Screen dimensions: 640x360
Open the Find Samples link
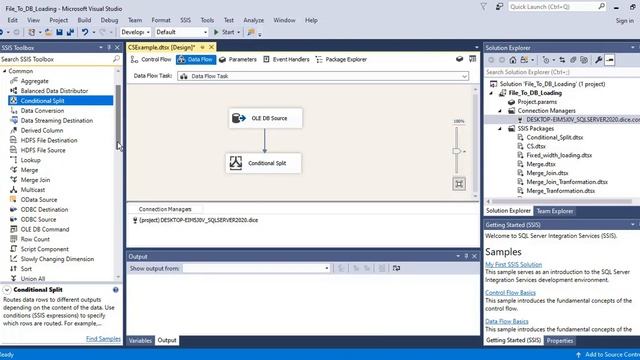tap(103, 339)
